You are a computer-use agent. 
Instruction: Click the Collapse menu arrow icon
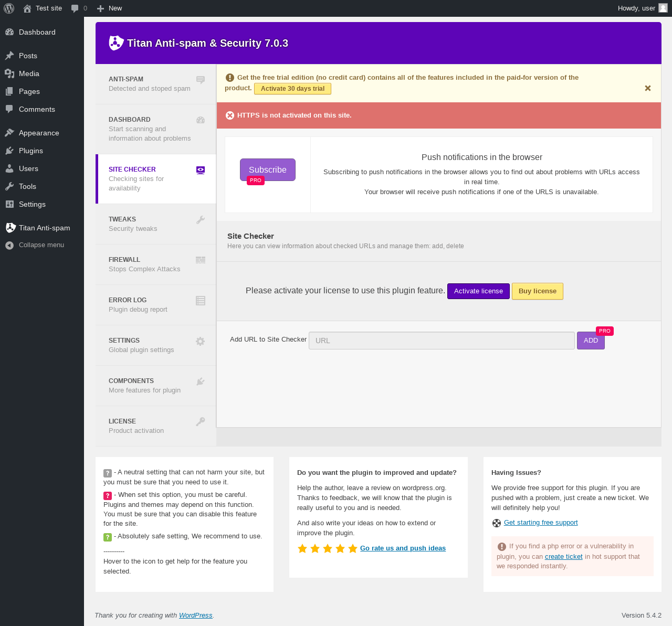point(9,245)
